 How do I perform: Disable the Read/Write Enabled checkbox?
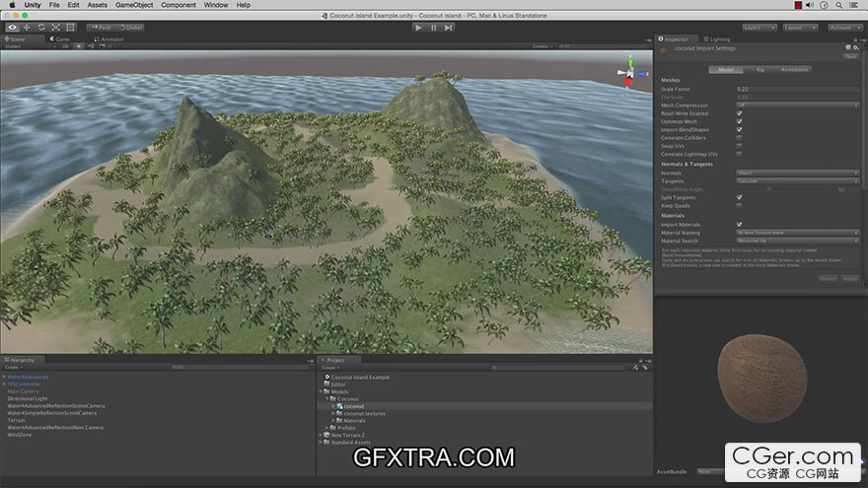739,113
